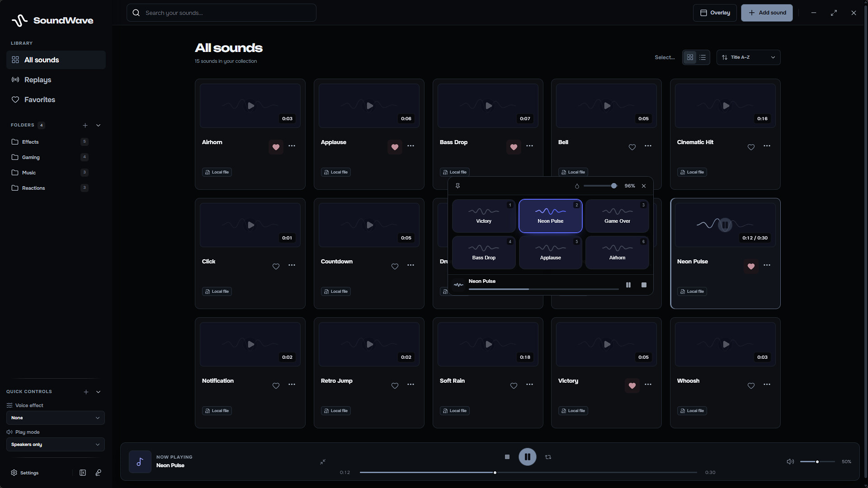Go to Replays in the library
The height and width of the screenshot is (488, 868).
pyautogui.click(x=56, y=80)
